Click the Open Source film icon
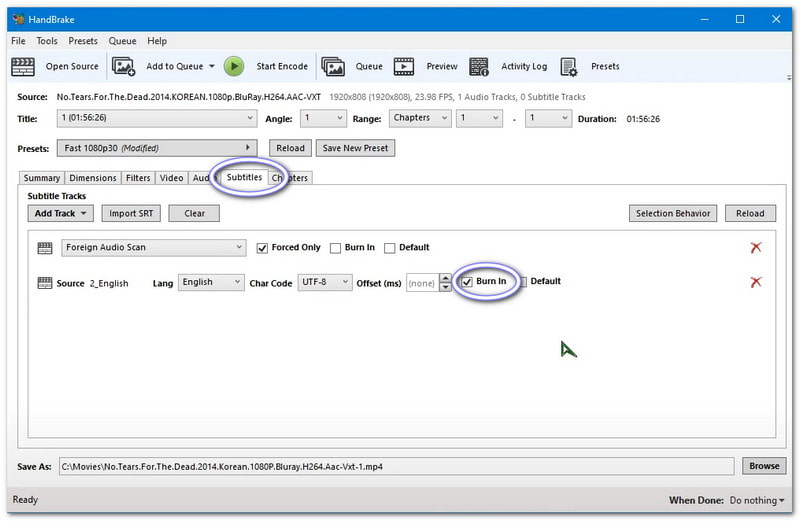 pos(23,67)
